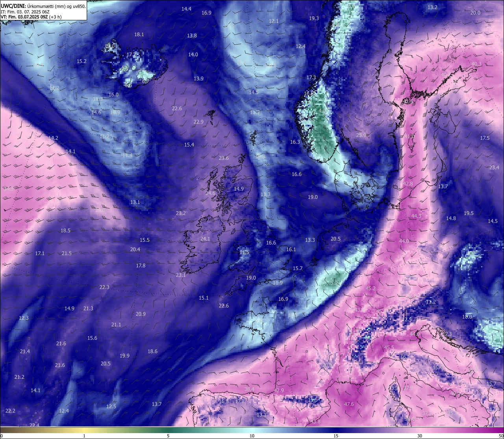Click the map value 21.3
Screen dimensions: 504x439
[x=88, y=308]
